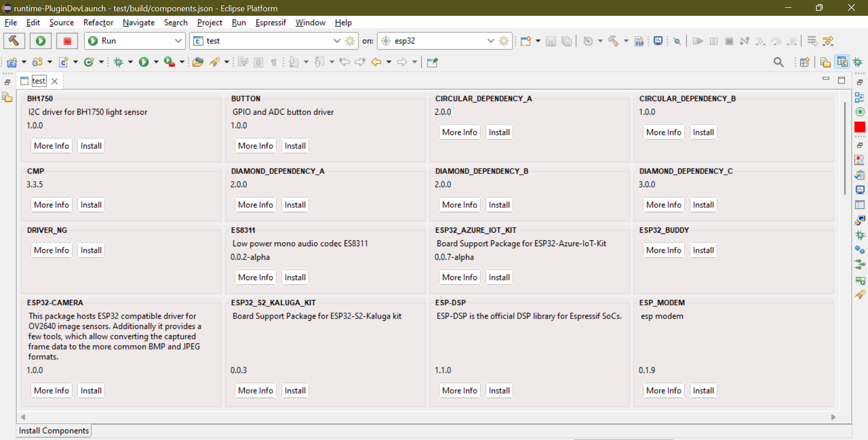Click More Info for ESP_MODEM
This screenshot has width=868, height=440.
click(664, 390)
